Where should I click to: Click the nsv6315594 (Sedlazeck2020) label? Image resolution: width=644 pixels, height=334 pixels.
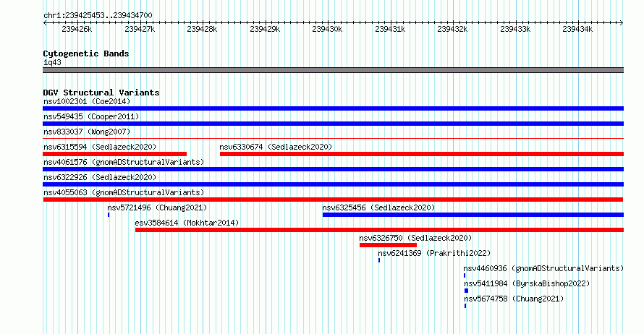click(100, 147)
